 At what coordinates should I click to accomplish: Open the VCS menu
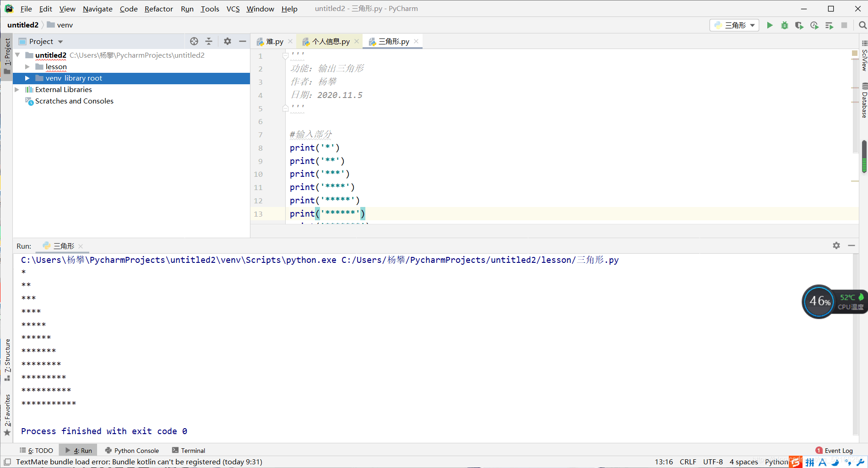click(233, 9)
